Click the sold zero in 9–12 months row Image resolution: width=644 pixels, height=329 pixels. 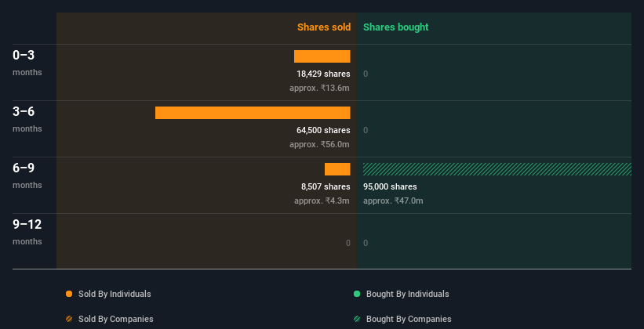pos(347,244)
